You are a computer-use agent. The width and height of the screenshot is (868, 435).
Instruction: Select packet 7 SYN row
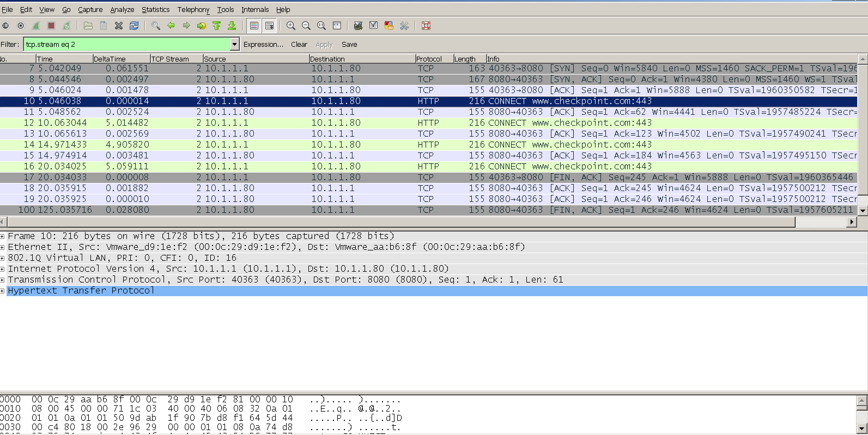pos(428,69)
